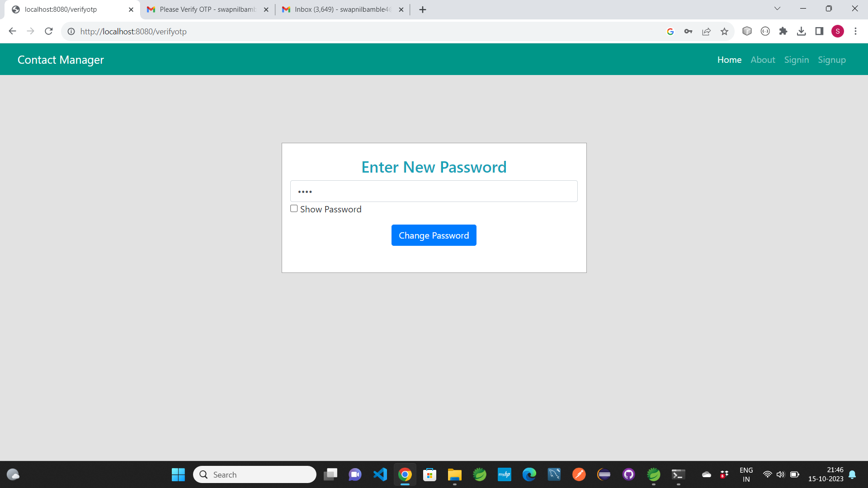Open Chrome downloads icon
This screenshot has height=488, width=868.
pyautogui.click(x=801, y=31)
